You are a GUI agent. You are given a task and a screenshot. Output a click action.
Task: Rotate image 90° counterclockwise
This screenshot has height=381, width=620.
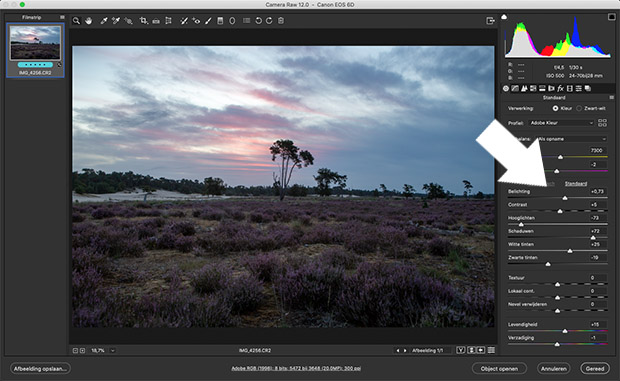pyautogui.click(x=258, y=21)
